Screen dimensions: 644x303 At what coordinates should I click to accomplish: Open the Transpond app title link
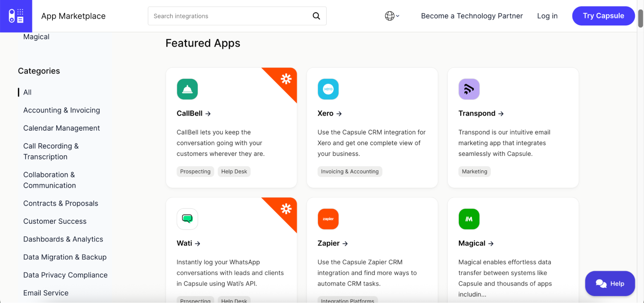tap(481, 114)
